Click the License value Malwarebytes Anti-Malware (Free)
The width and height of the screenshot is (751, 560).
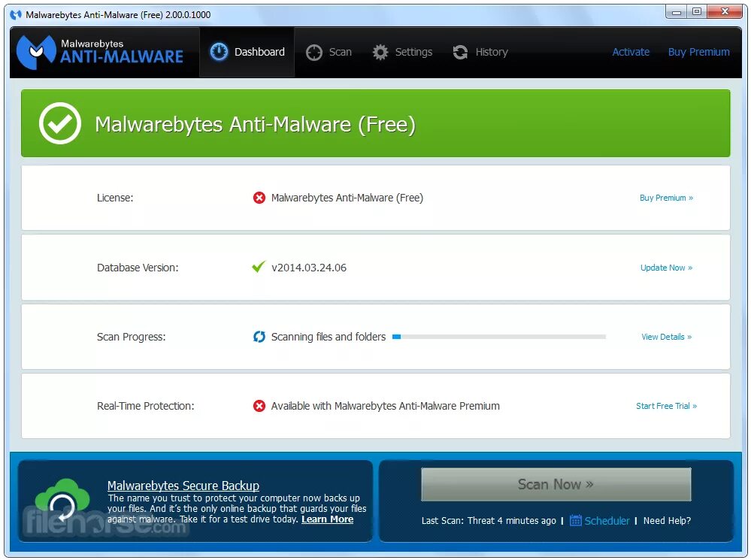(x=347, y=198)
